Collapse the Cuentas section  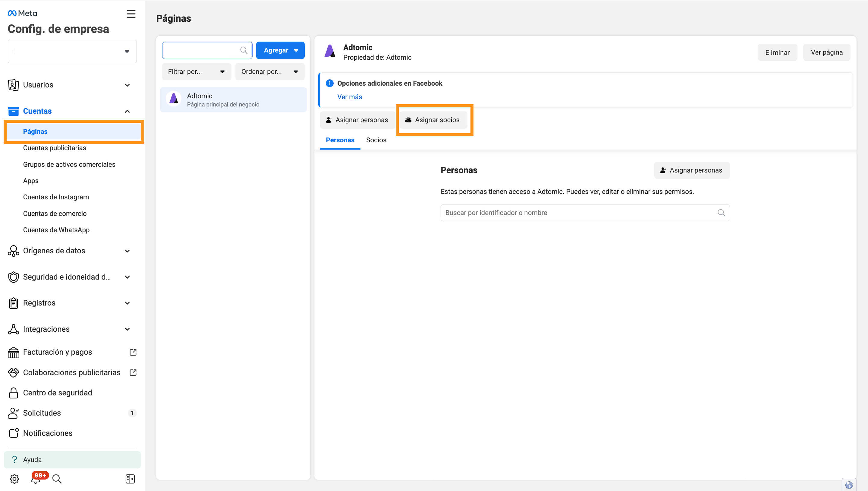pos(127,111)
